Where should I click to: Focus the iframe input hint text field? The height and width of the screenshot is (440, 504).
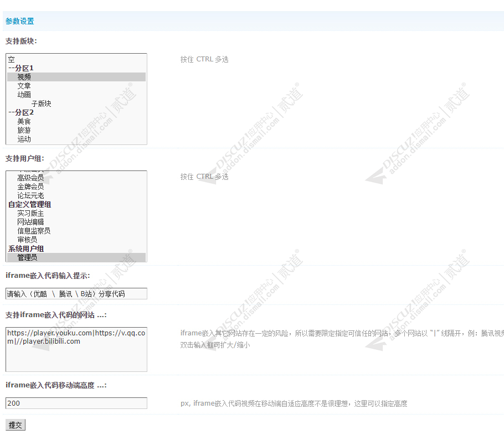point(76,293)
